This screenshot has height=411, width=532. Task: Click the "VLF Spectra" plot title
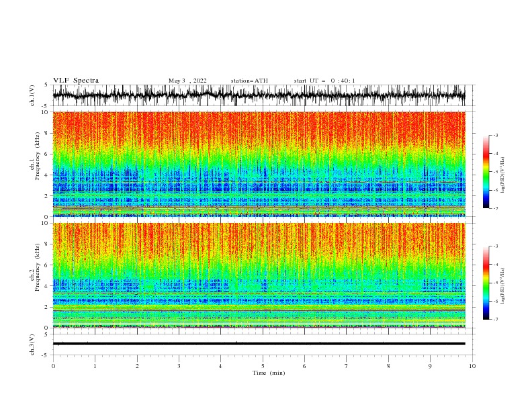click(x=76, y=81)
